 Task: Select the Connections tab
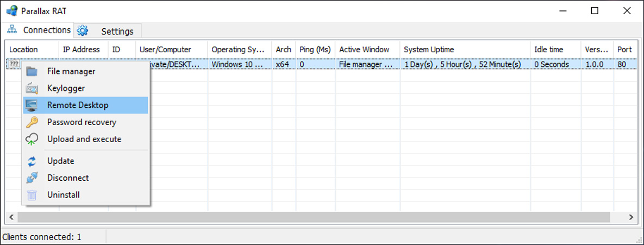pos(39,30)
